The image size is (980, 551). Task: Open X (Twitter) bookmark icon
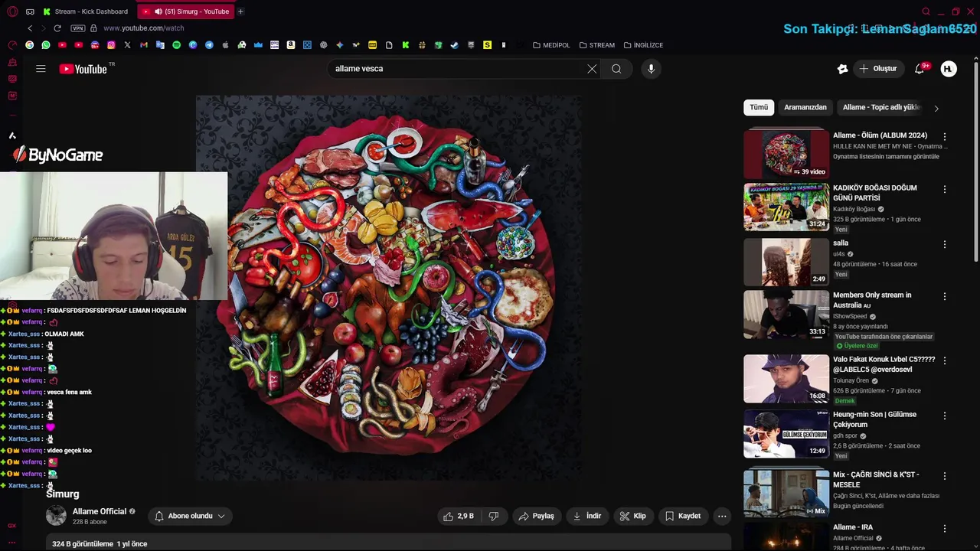pyautogui.click(x=127, y=45)
